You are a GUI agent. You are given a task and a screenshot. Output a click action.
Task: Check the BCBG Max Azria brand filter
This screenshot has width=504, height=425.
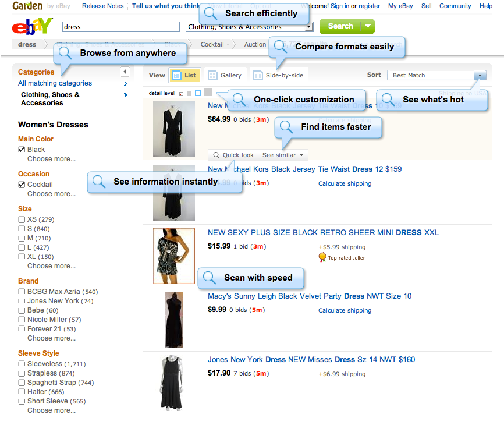click(22, 292)
